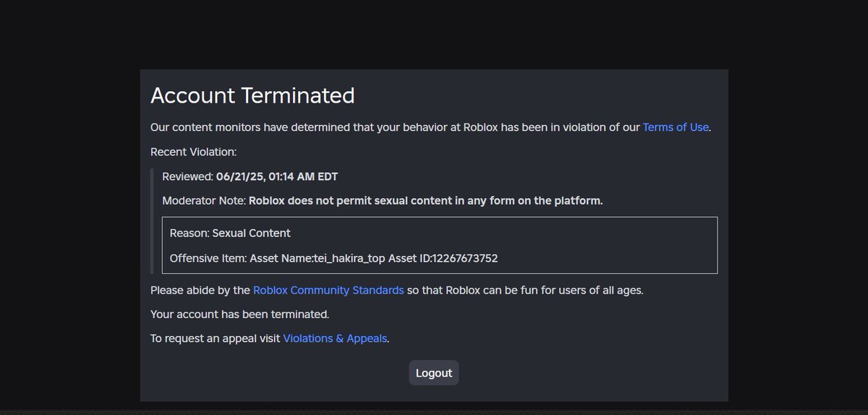Click the Logout button
The image size is (868, 415).
point(434,373)
